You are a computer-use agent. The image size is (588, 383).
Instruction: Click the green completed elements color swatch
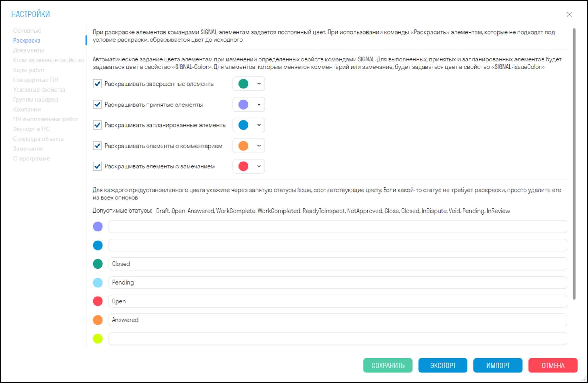click(243, 84)
